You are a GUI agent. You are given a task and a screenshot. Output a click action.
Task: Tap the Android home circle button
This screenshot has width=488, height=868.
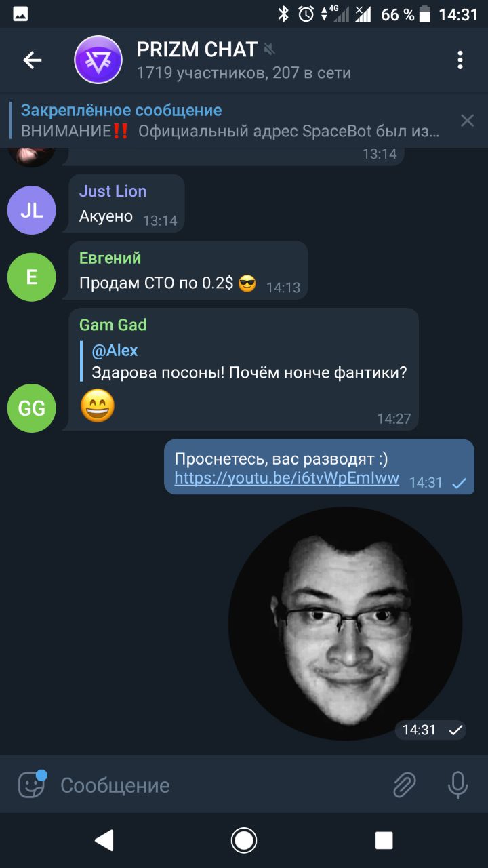[244, 841]
